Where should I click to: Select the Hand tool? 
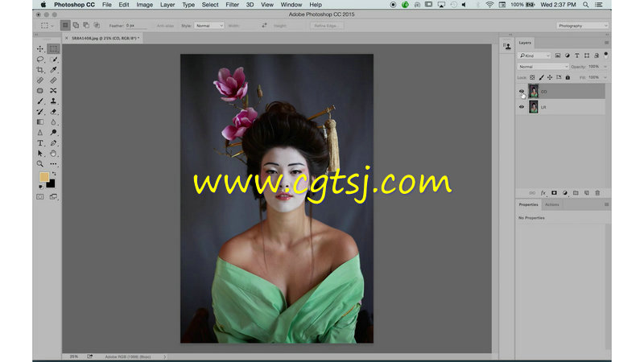click(53, 154)
